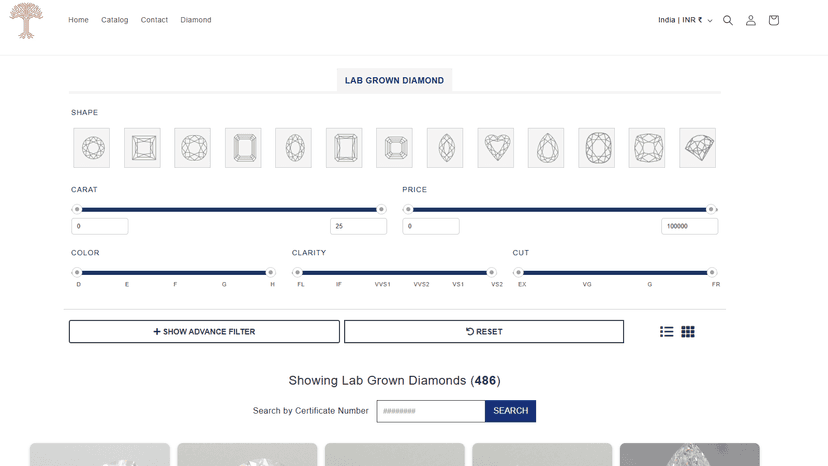828x466 pixels.
Task: Pick the pear shape diamond icon
Action: point(546,147)
